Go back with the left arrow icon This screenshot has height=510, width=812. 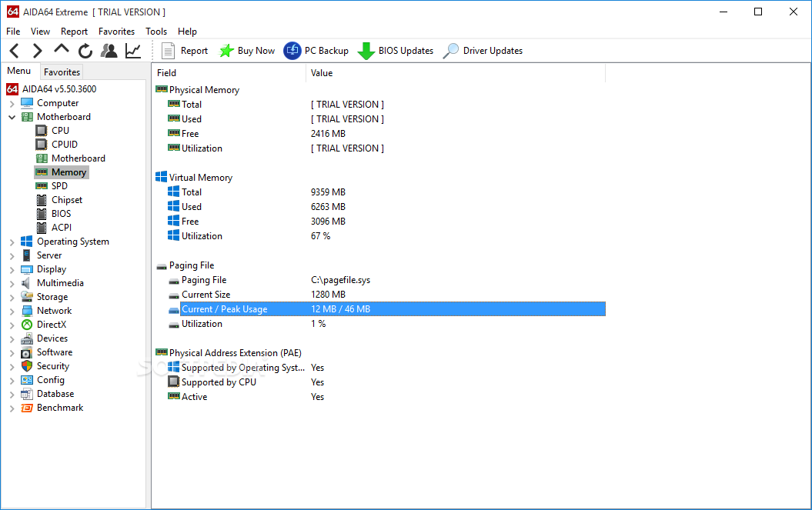click(15, 51)
